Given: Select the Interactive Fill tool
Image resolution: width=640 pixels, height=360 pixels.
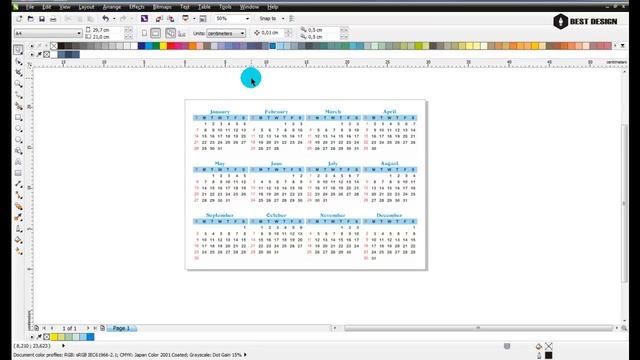Looking at the screenshot, I should [18, 251].
